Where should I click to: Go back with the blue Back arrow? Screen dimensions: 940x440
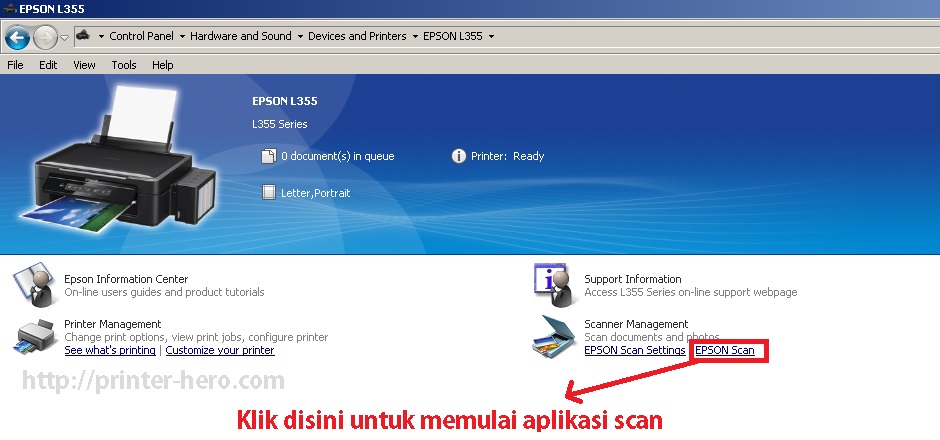(17, 38)
